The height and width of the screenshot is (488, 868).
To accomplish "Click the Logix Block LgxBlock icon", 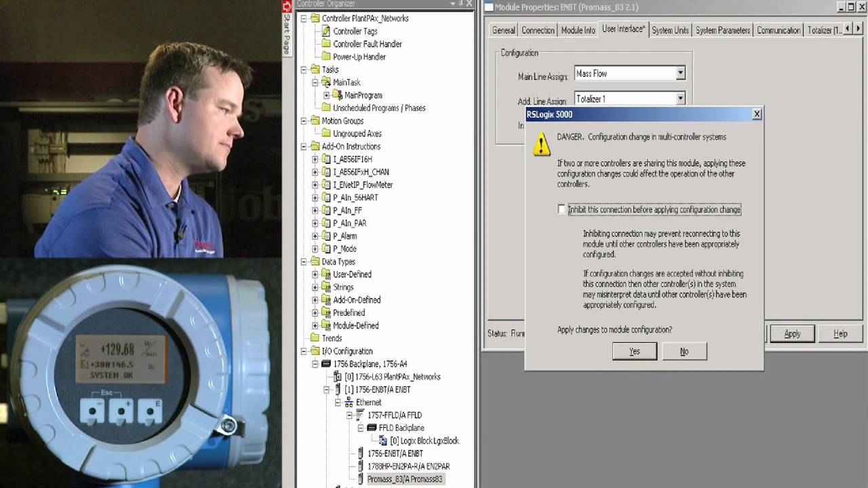I will (x=383, y=441).
